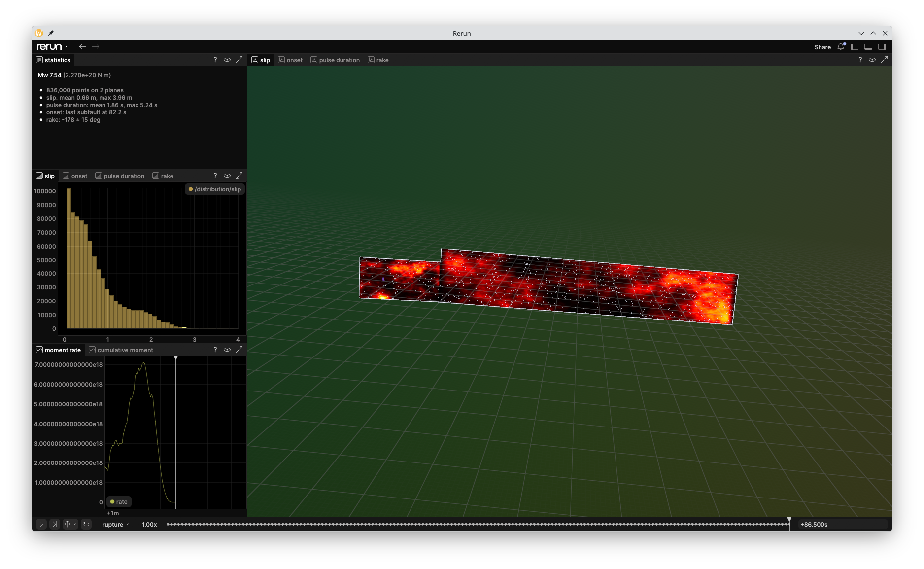Click the pin icon in title bar

(x=51, y=33)
